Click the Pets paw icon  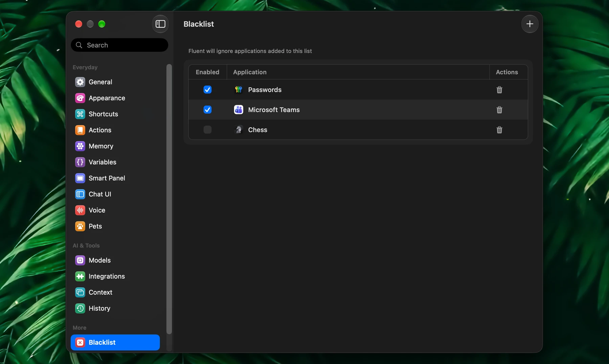[80, 226]
